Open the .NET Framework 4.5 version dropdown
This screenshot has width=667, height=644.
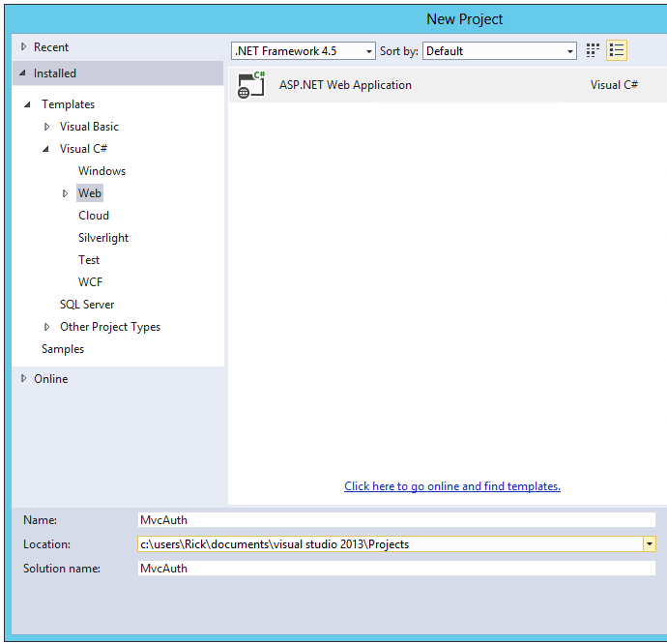coord(304,51)
